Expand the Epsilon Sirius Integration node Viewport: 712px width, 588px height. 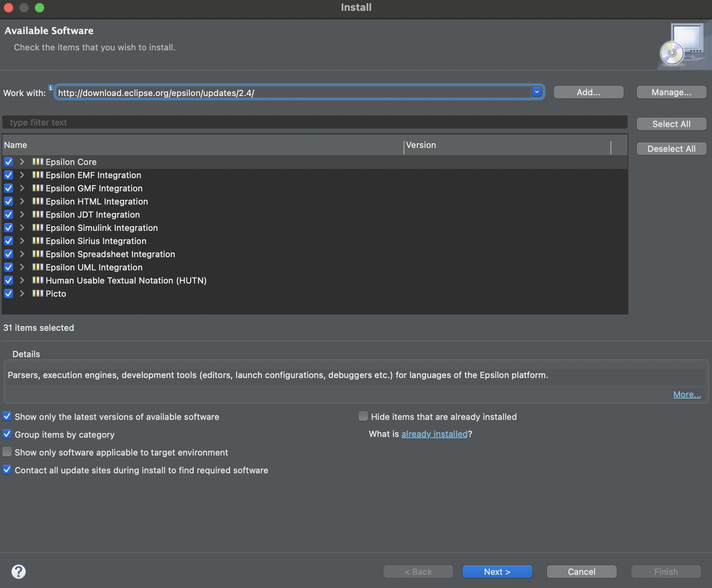[22, 241]
